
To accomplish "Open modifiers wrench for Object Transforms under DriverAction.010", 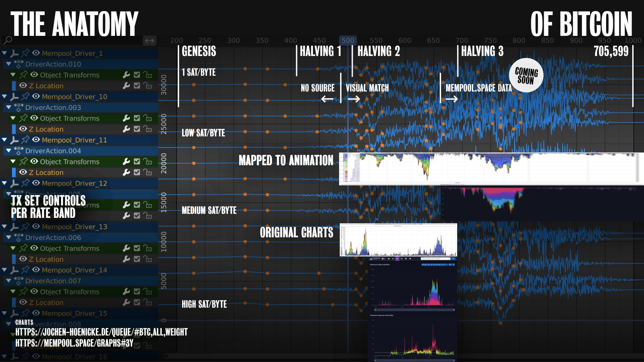I will click(x=126, y=75).
